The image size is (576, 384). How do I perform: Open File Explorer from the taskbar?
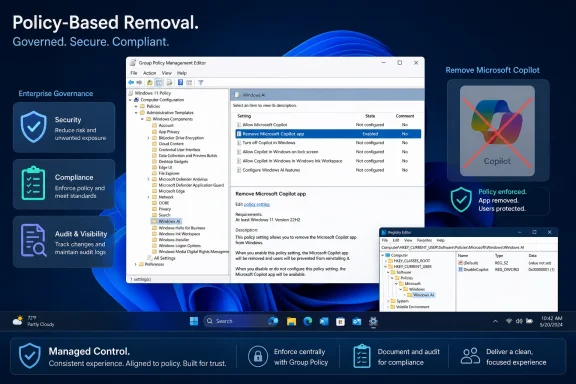292,322
